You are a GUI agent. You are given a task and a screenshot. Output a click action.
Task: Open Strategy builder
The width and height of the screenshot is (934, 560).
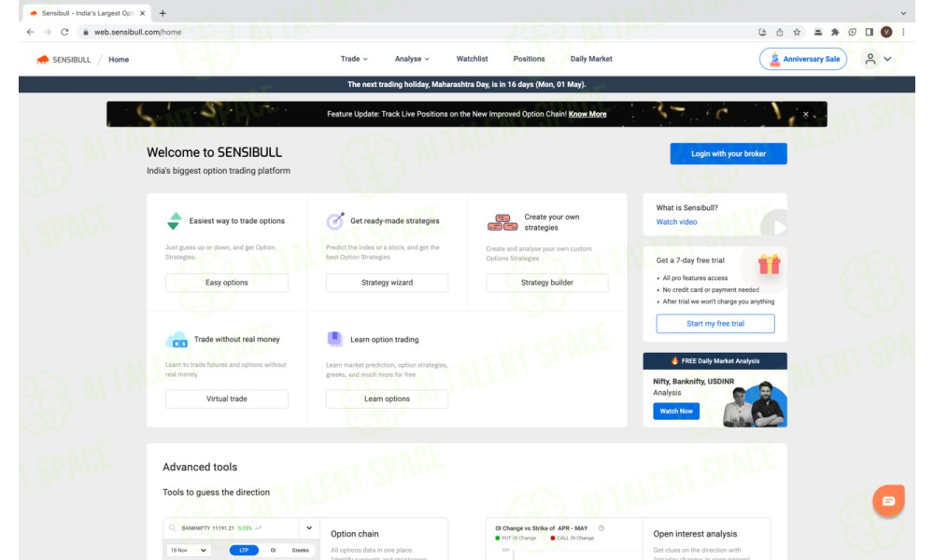(546, 283)
